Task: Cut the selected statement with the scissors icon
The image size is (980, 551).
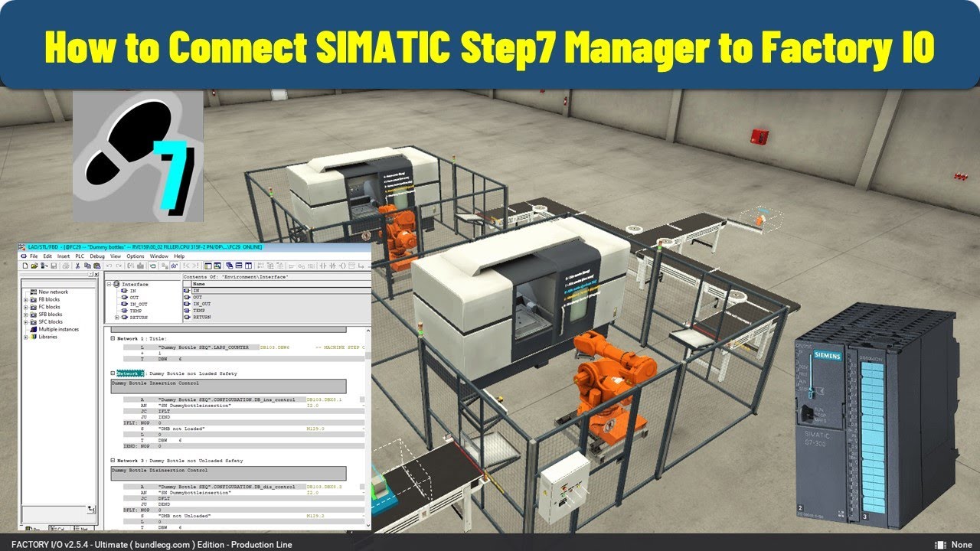Action: tap(77, 265)
